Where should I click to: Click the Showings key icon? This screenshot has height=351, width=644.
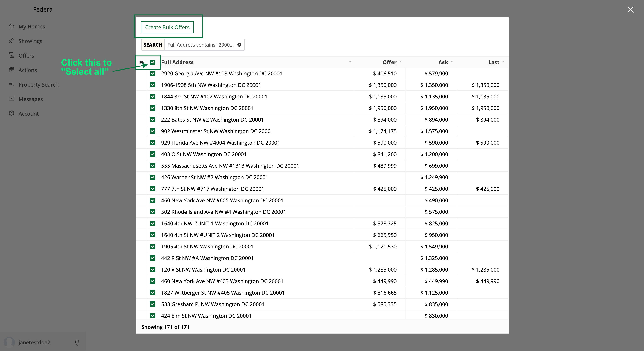(x=12, y=41)
